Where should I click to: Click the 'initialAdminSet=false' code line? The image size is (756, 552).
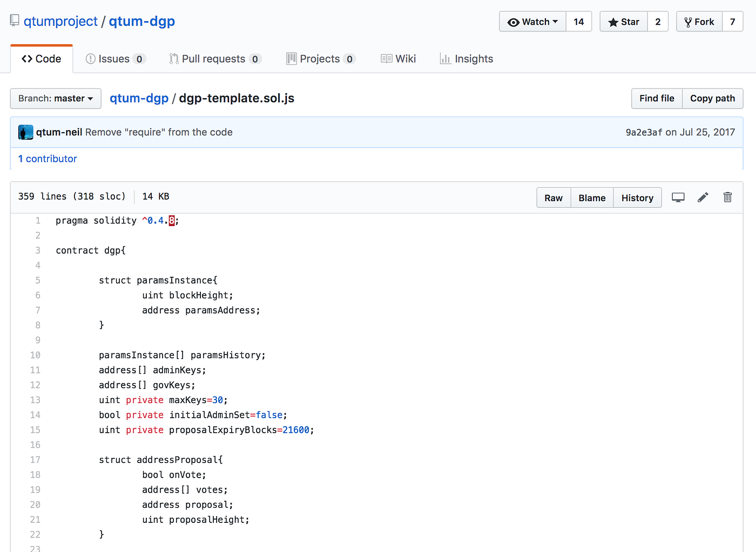click(x=193, y=415)
